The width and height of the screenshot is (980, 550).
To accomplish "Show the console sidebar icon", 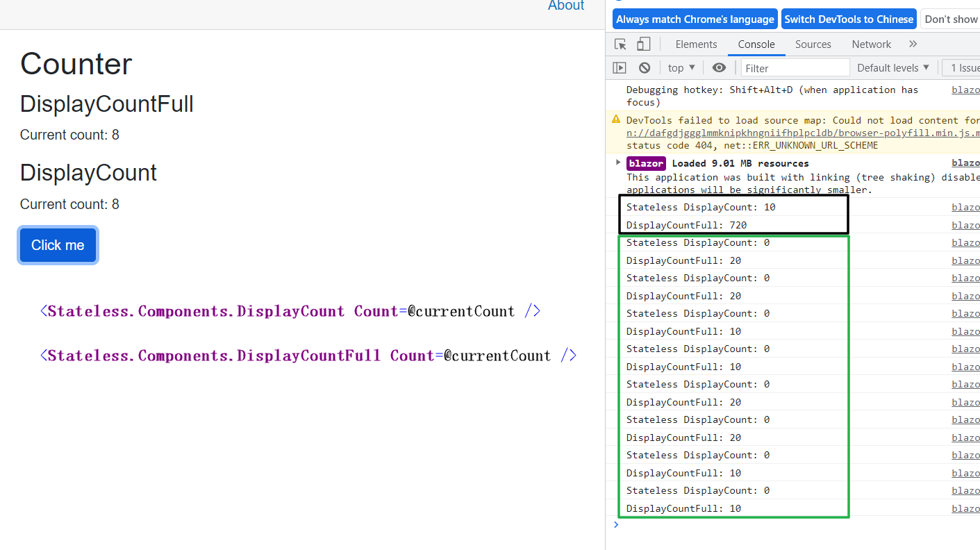I will [620, 67].
